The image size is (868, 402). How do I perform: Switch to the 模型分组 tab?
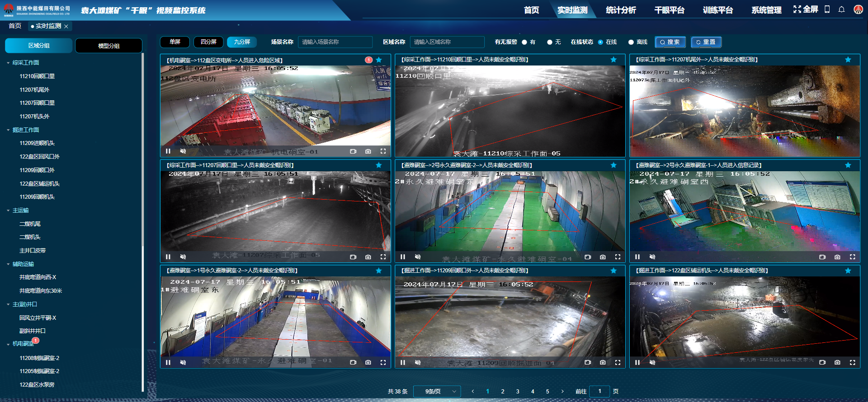(108, 46)
